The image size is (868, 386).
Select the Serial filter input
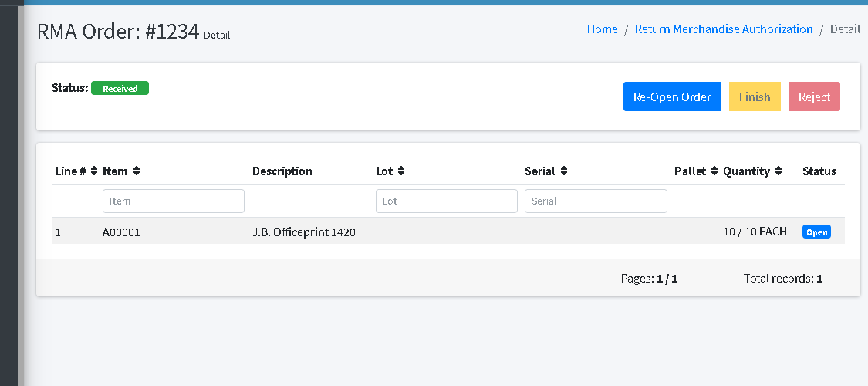click(596, 201)
